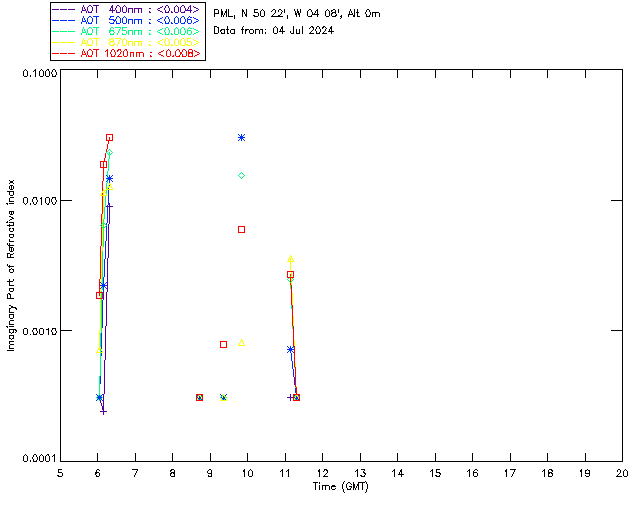
Task: Click the isolated blue asterisk marker near time 10
Action: (x=242, y=138)
